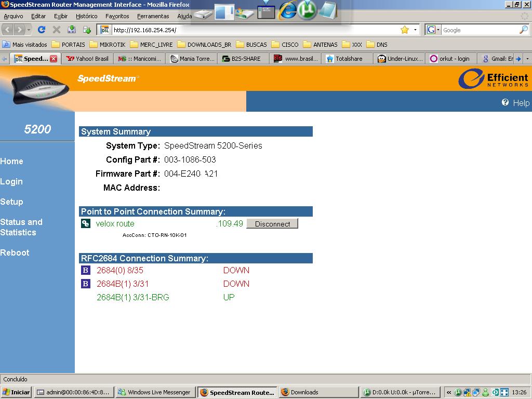Open the back/forward history dropdown
Screen dimensions: 532x399
coord(29,30)
